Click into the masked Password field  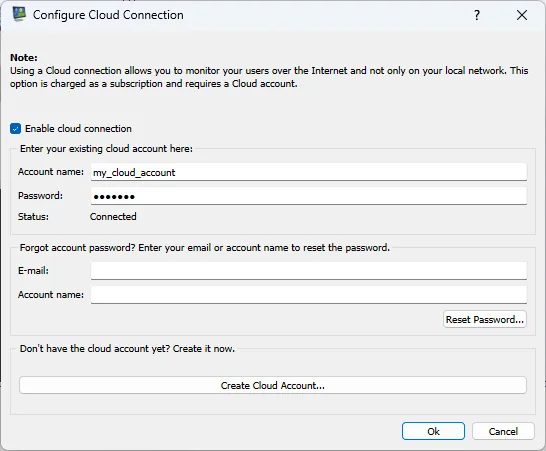(309, 196)
